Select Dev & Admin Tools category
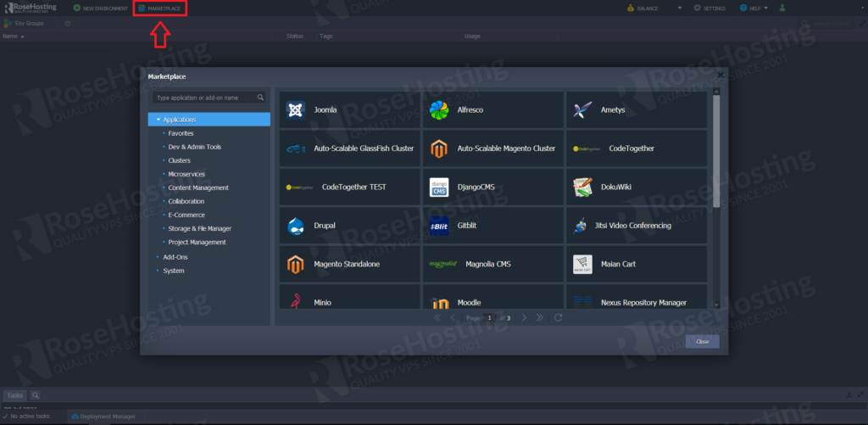This screenshot has width=868, height=425. tap(195, 147)
